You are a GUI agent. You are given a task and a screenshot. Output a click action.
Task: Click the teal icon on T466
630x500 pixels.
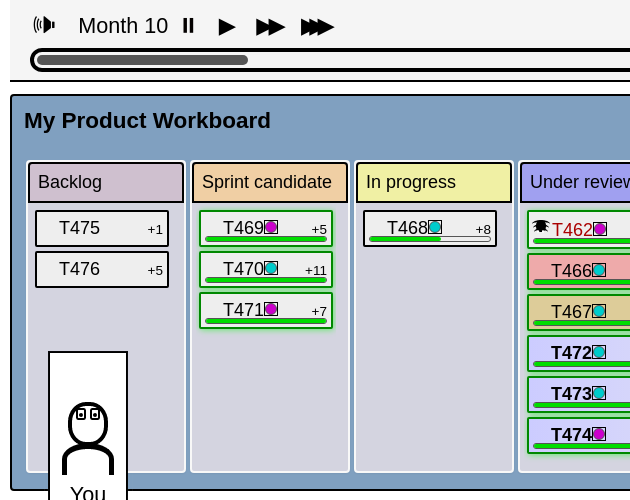(x=599, y=270)
